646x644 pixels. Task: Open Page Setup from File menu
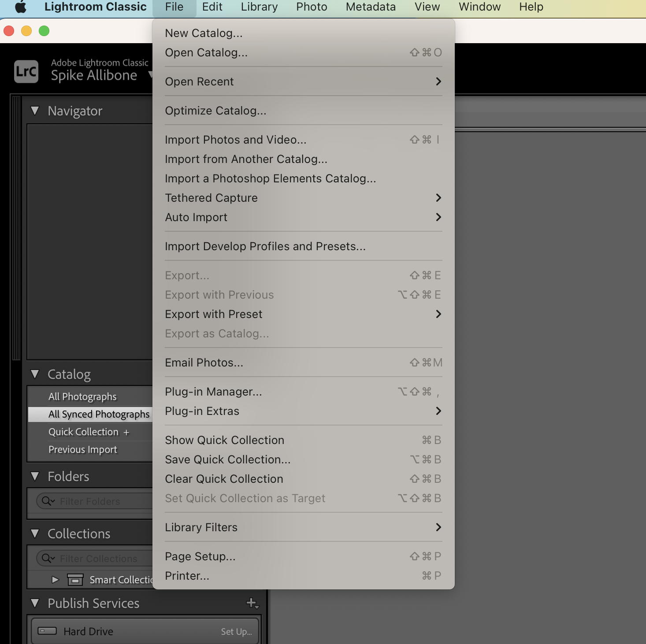(x=304, y=556)
